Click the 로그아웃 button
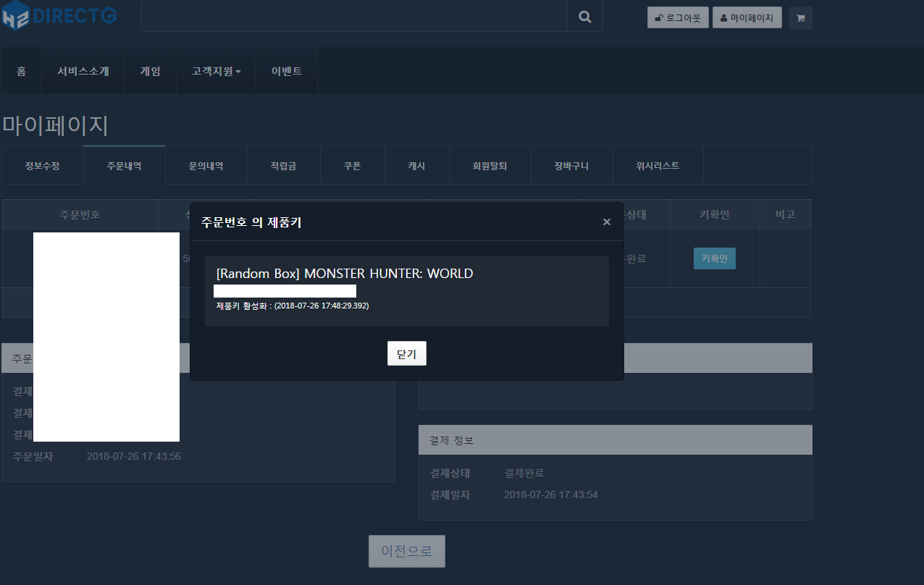The width and height of the screenshot is (924, 585). point(678,18)
